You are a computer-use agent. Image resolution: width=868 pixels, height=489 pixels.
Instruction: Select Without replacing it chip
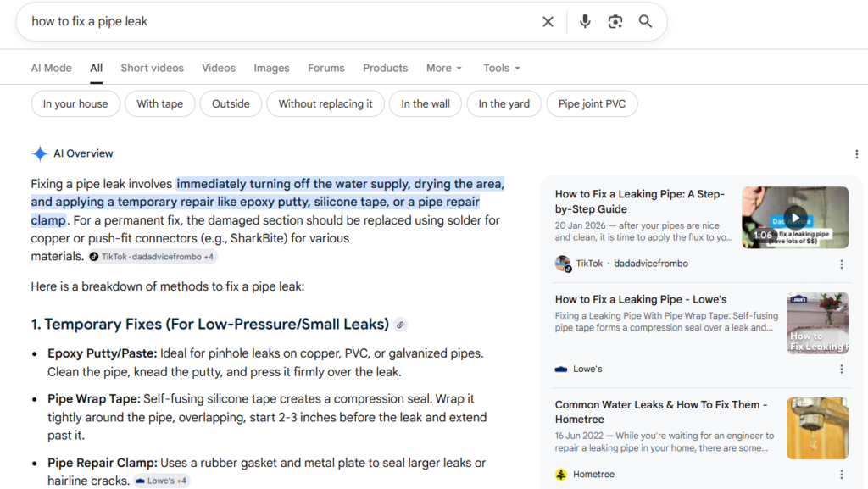(325, 104)
